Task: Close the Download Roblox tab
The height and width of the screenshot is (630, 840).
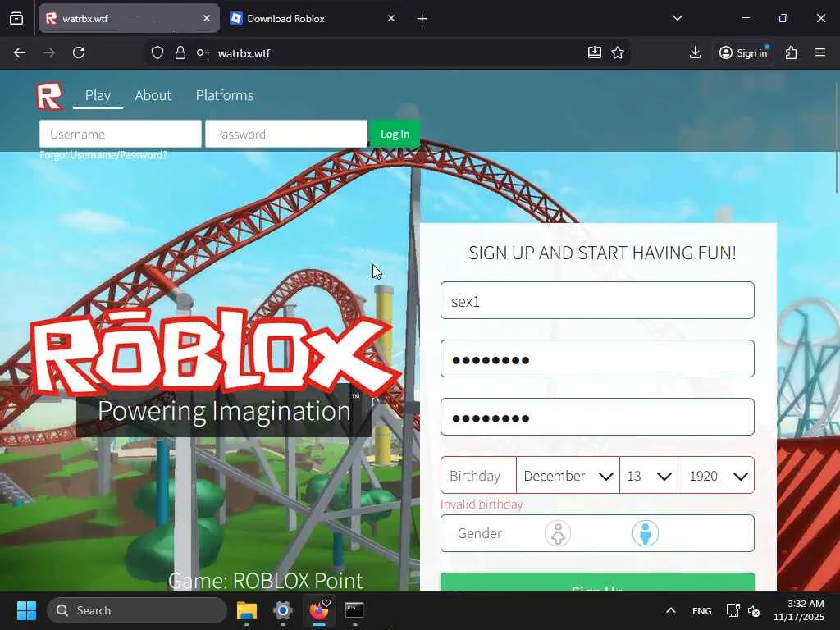Action: 391,18
